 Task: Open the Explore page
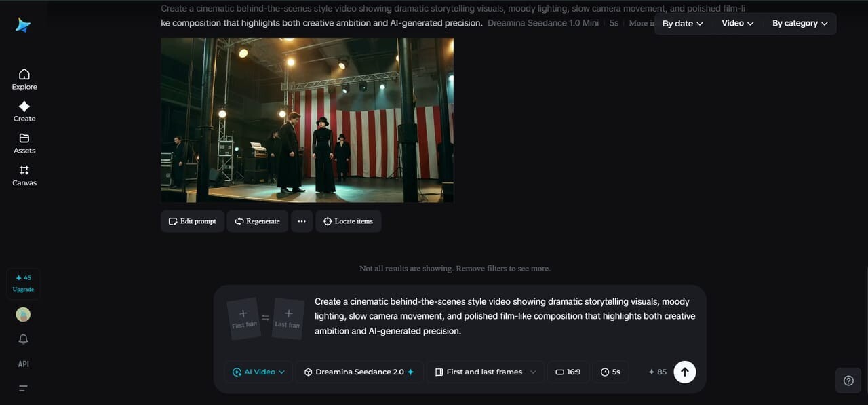click(24, 79)
